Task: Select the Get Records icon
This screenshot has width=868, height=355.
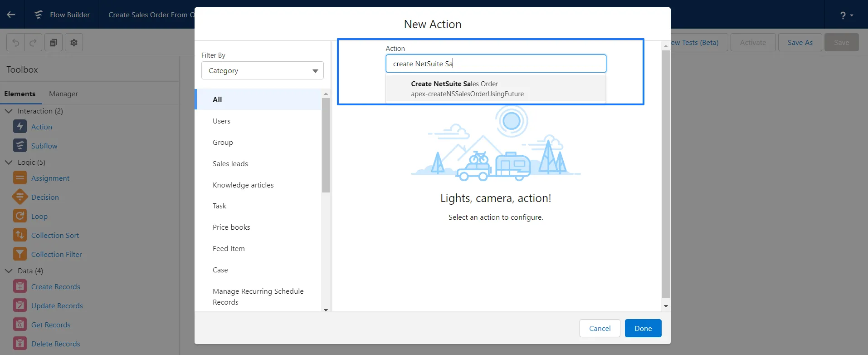Action: 20,324
